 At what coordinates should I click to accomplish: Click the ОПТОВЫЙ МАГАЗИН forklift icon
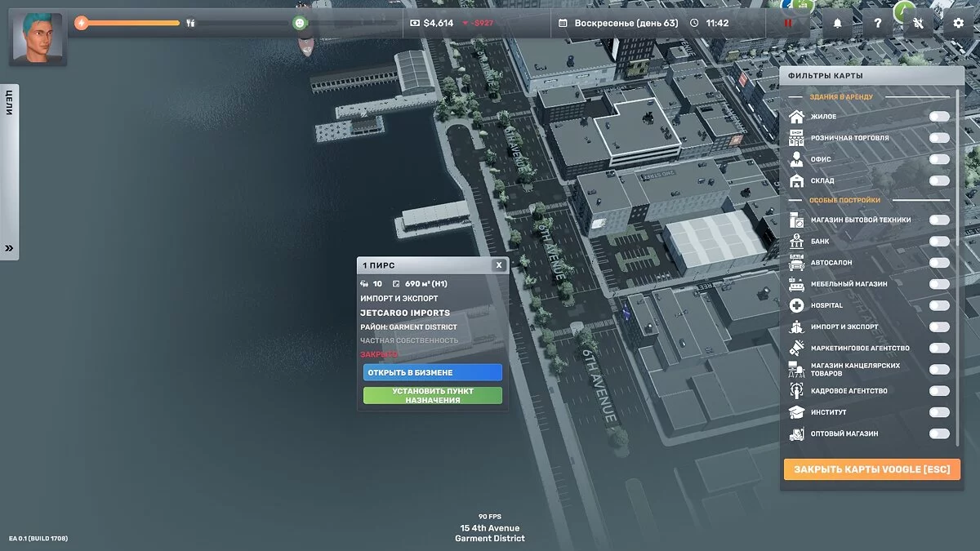pos(796,433)
